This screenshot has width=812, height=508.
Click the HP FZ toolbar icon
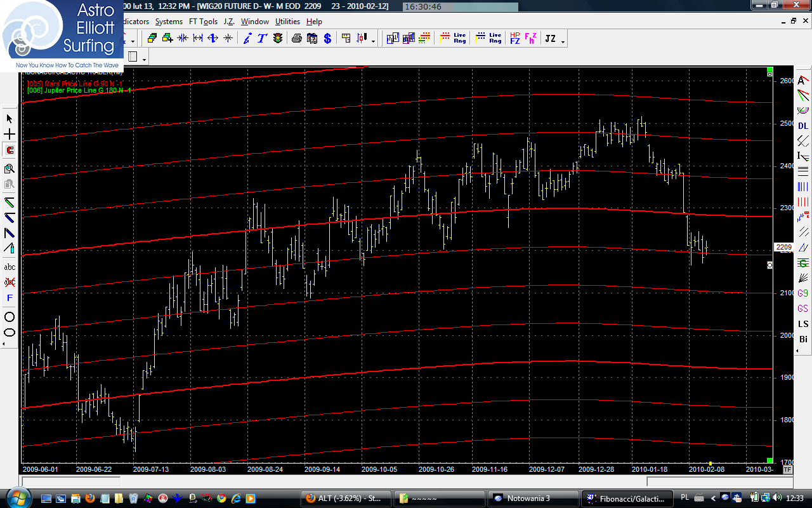[514, 39]
